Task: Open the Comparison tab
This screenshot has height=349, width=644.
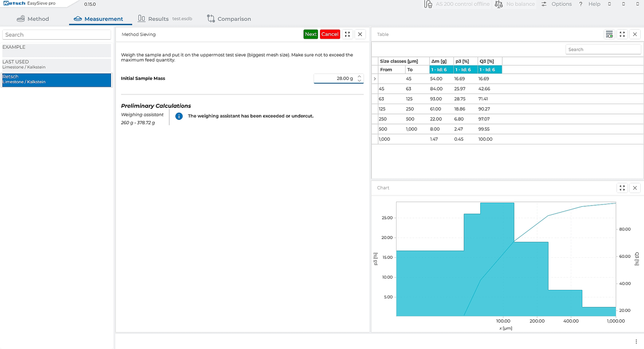Action: point(229,19)
